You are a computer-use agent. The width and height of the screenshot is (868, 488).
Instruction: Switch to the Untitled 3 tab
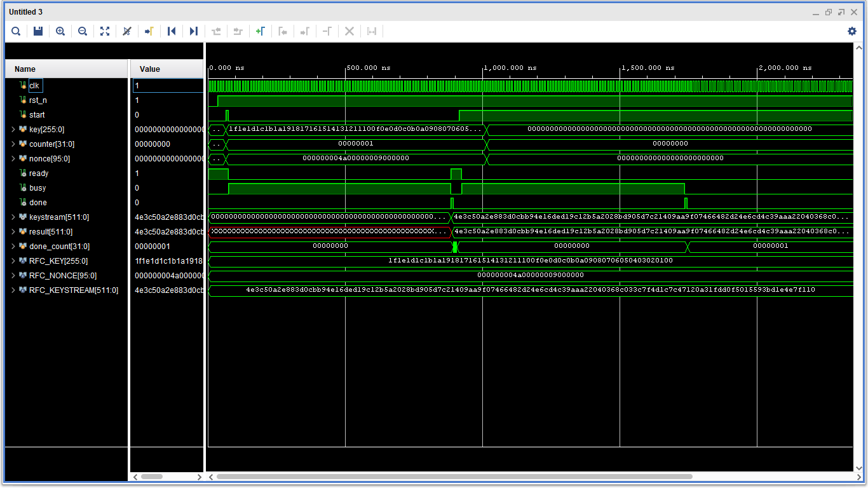click(25, 12)
